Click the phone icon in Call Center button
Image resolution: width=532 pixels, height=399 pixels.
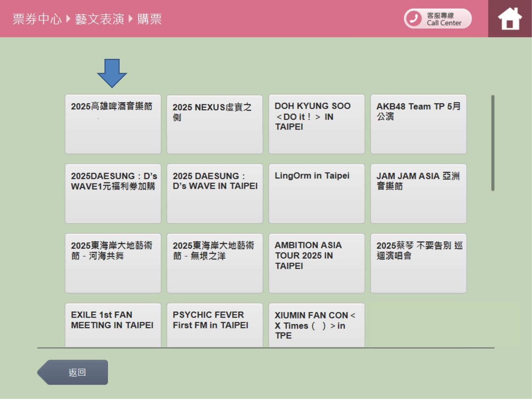tap(414, 18)
